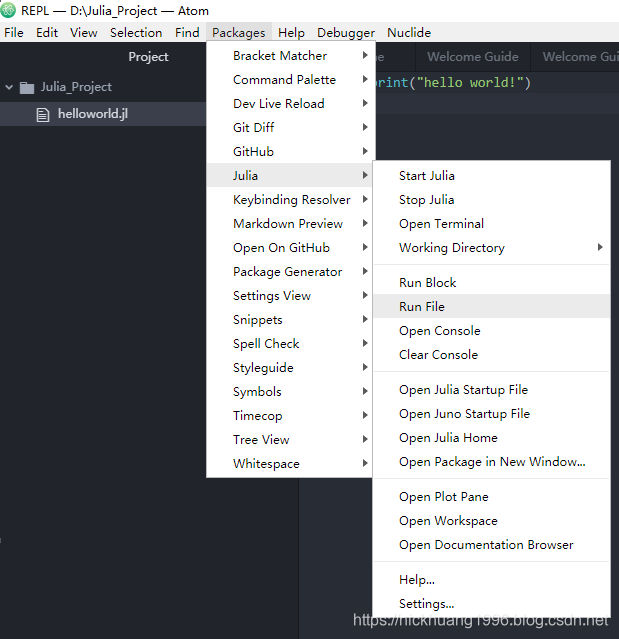The image size is (619, 639).
Task: Expand Styleguide submenu
Action: coord(289,368)
